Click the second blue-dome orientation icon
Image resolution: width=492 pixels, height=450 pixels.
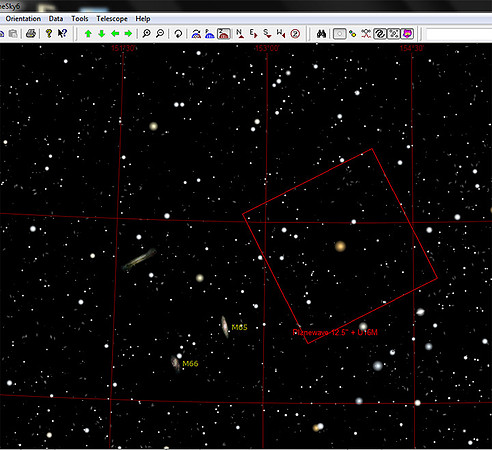210,34
